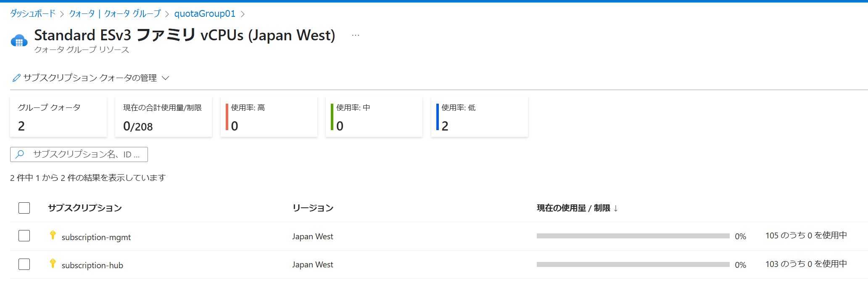Click the サブスクリプション クォータの管理 command
The height and width of the screenshot is (285, 868).
91,78
